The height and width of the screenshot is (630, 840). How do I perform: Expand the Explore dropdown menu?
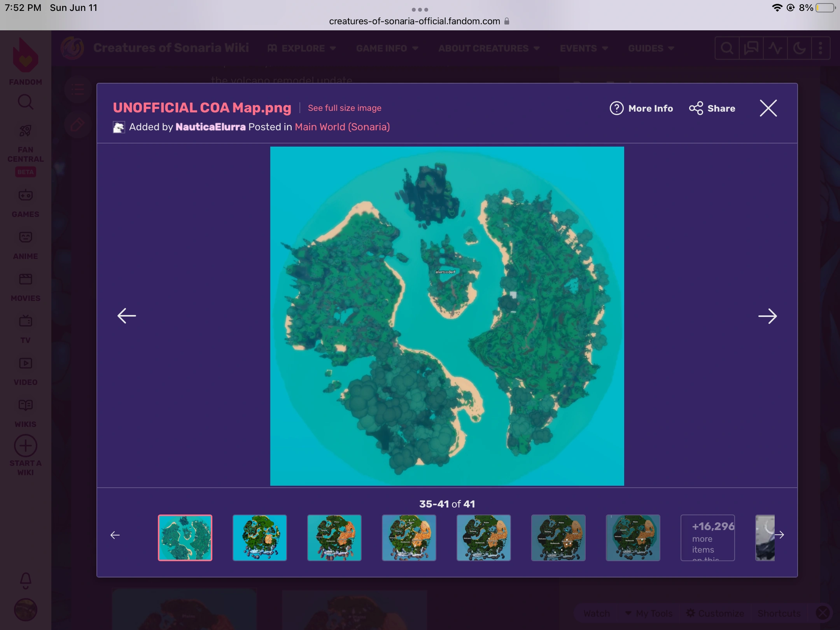pos(302,48)
